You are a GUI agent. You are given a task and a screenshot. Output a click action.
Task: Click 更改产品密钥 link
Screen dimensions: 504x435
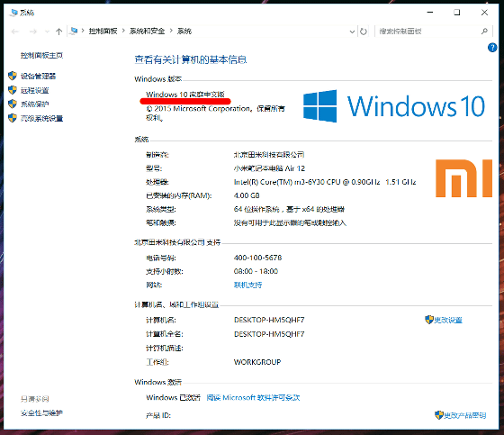click(x=465, y=416)
